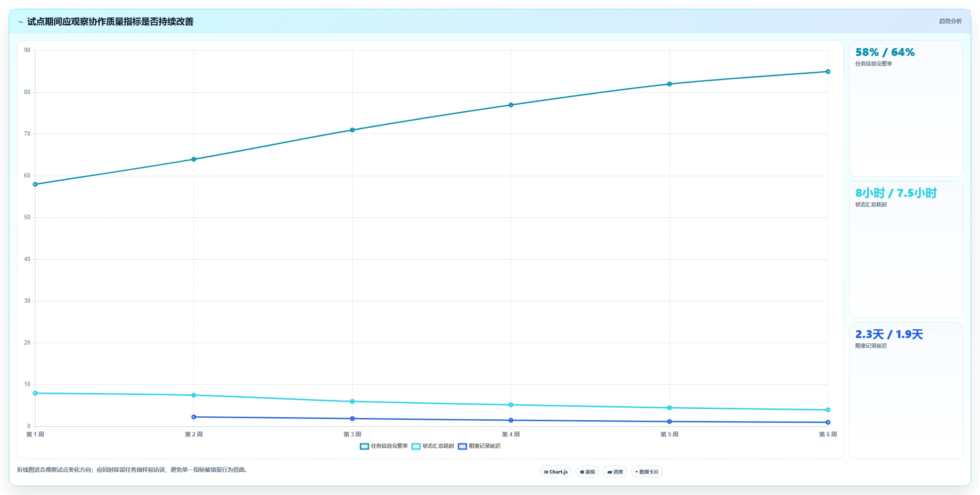Select the 状态汇总耗时 data point at 第 3 周
The image size is (980, 495).
[352, 401]
